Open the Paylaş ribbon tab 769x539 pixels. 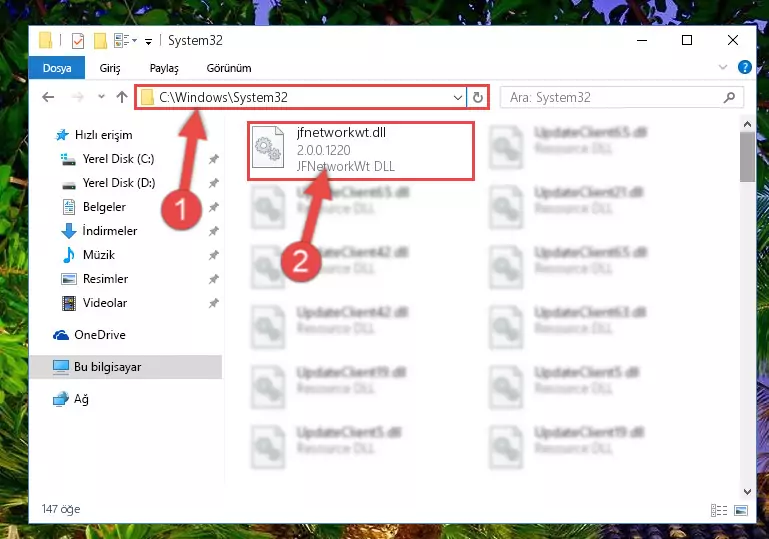click(x=164, y=68)
